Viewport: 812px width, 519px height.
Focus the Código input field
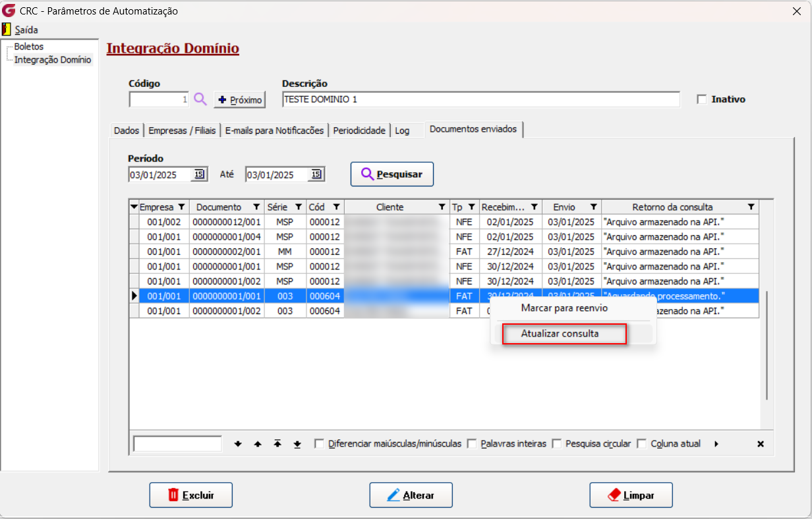pyautogui.click(x=159, y=99)
